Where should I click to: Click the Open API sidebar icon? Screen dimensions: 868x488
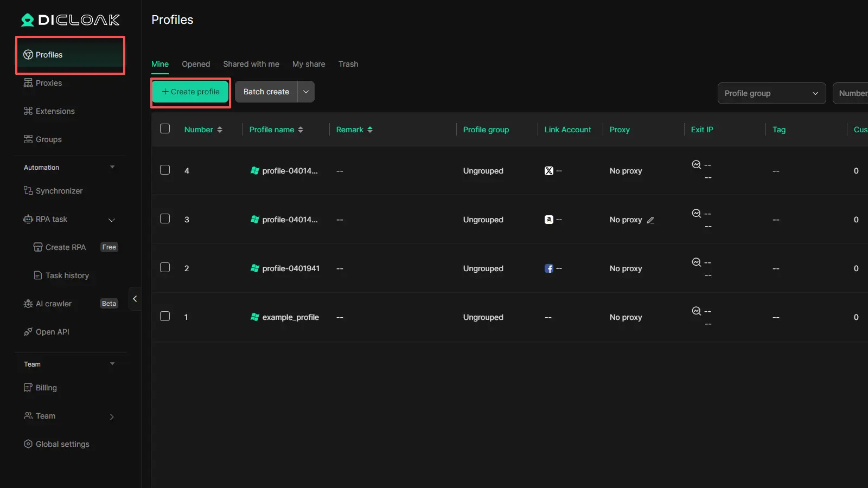pyautogui.click(x=28, y=332)
